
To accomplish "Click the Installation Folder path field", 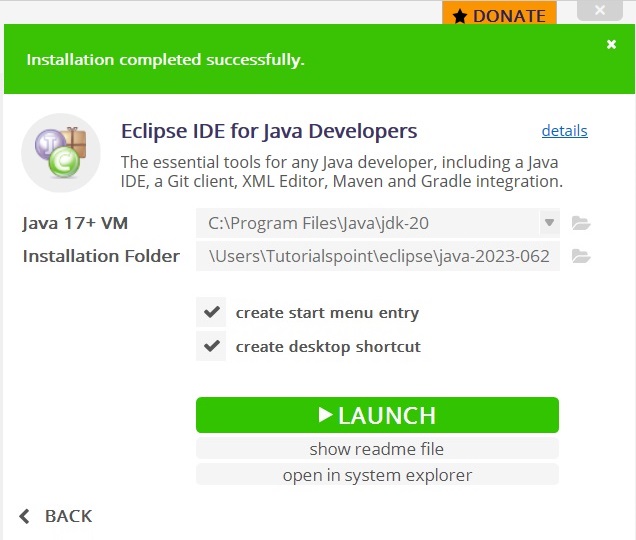I will [378, 256].
